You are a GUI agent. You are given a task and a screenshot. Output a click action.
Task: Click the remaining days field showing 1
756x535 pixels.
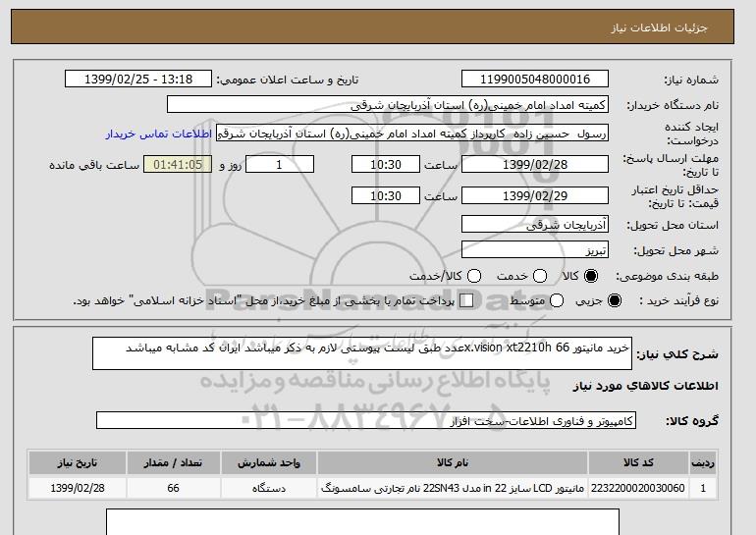tap(280, 164)
